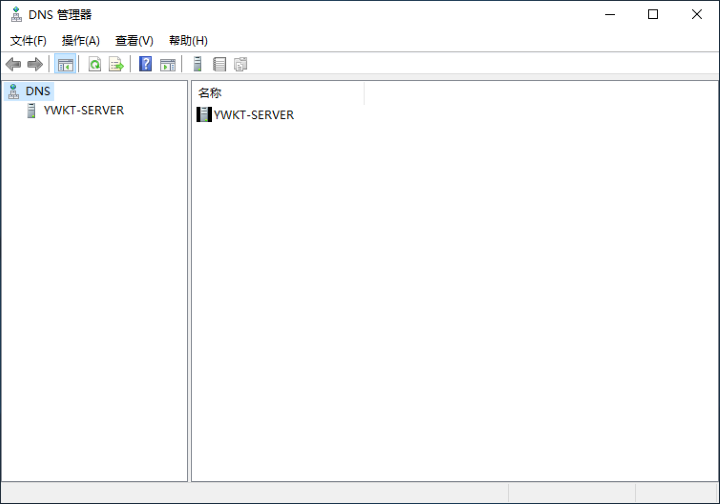Click the green Refresh toolbar icon

[95, 64]
